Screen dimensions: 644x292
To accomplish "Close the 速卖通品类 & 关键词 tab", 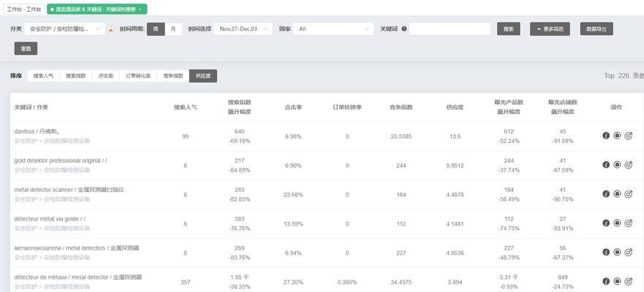I will [140, 9].
